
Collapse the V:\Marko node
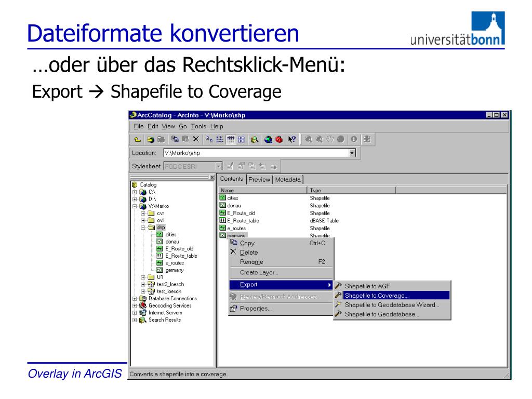pos(135,206)
